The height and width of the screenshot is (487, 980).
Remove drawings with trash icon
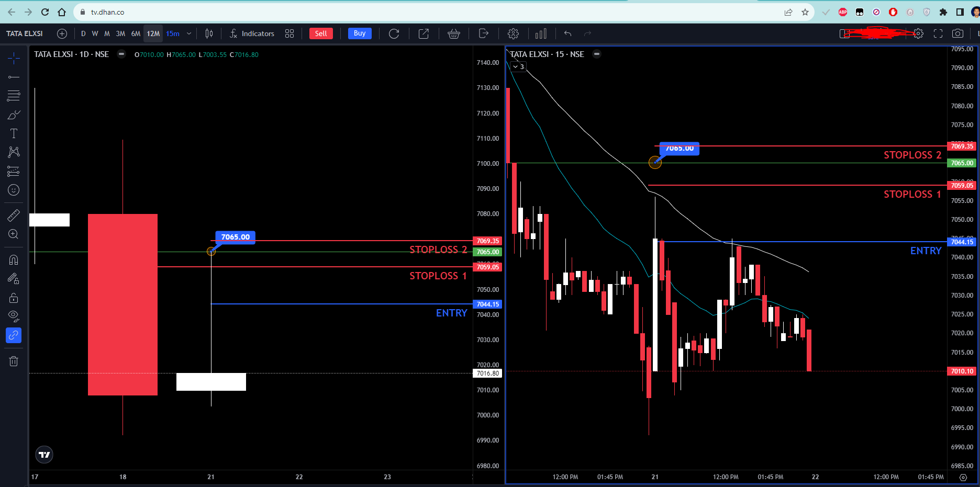pyautogui.click(x=14, y=361)
